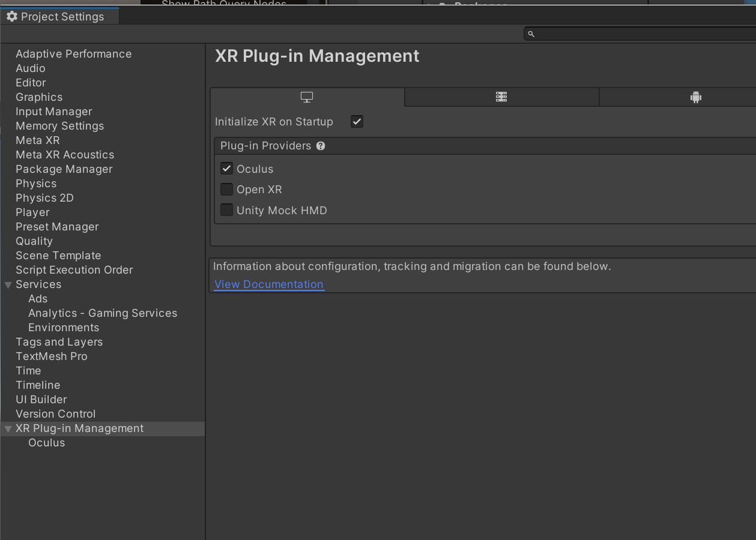Uncheck the Oculus plug-in provider
This screenshot has height=540, width=756.
pos(226,169)
